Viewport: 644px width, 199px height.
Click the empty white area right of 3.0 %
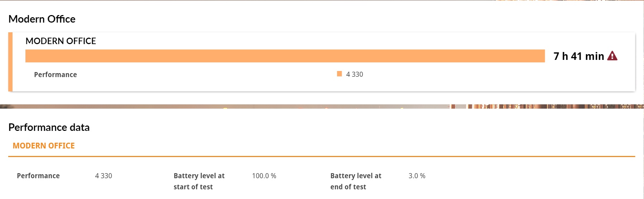[x=530, y=179]
